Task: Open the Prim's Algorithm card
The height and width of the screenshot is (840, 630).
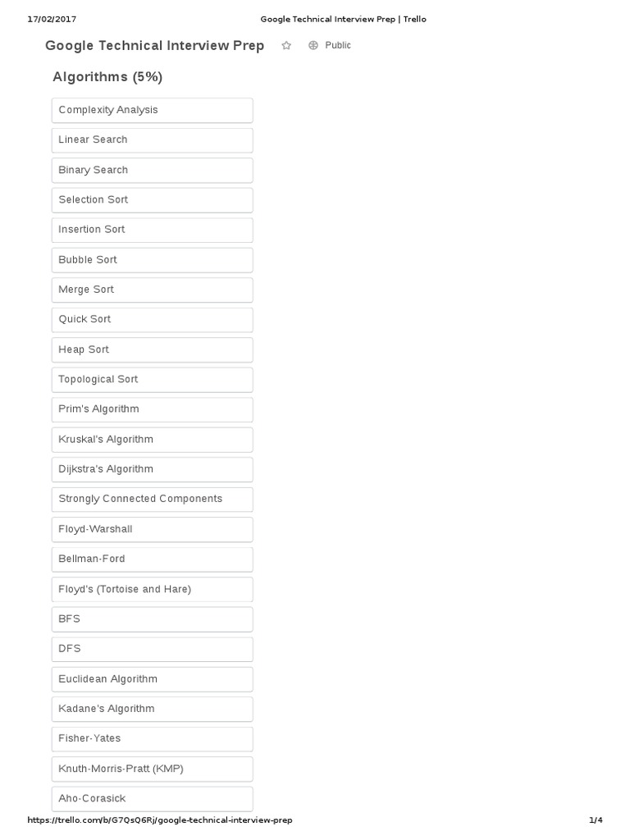Action: coord(152,409)
